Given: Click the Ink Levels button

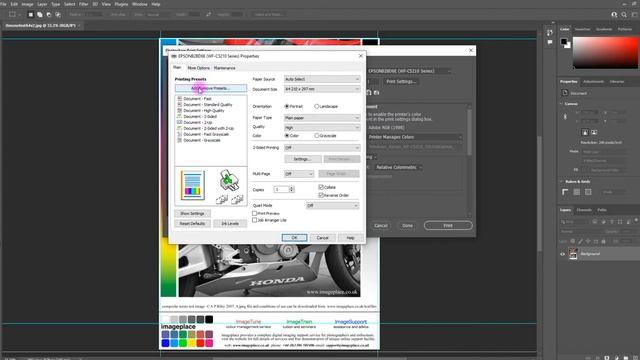Looking at the screenshot, I should [230, 224].
